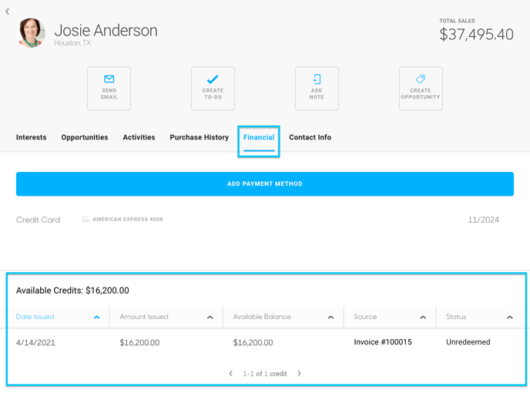Open the Opportunities tab
The width and height of the screenshot is (530, 420).
[x=85, y=137]
